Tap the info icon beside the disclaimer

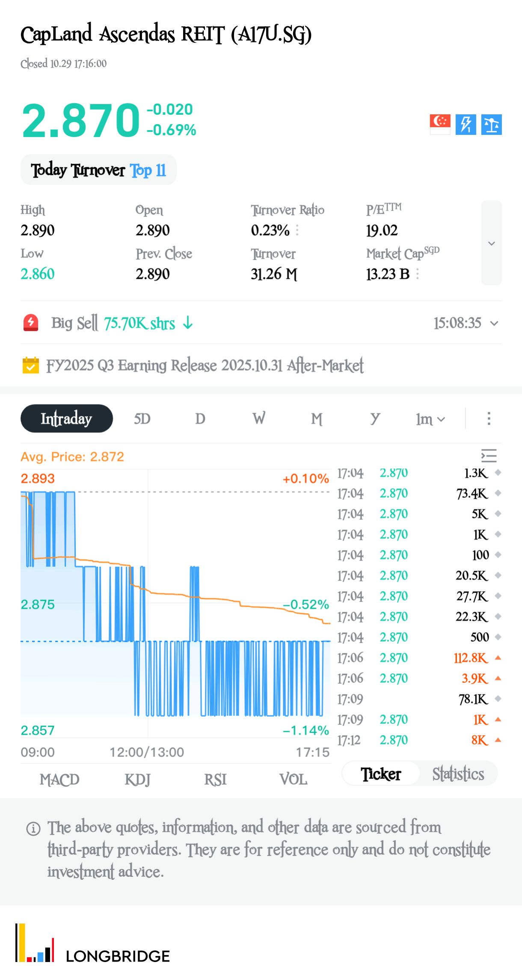click(33, 828)
